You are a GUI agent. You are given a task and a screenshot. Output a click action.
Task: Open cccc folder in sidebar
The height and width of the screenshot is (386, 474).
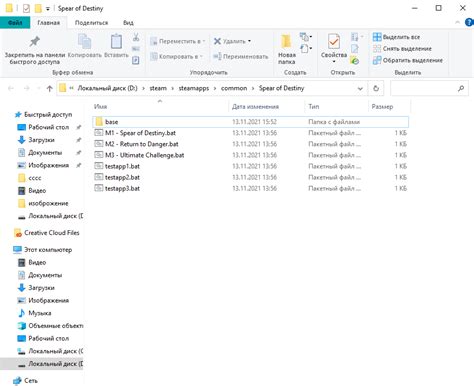[x=35, y=178]
